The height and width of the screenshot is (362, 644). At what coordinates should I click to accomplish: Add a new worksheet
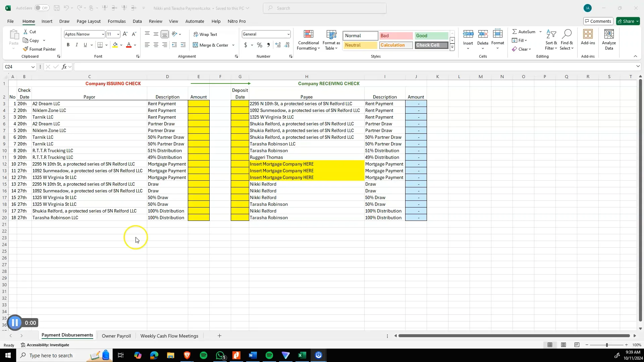point(219,336)
